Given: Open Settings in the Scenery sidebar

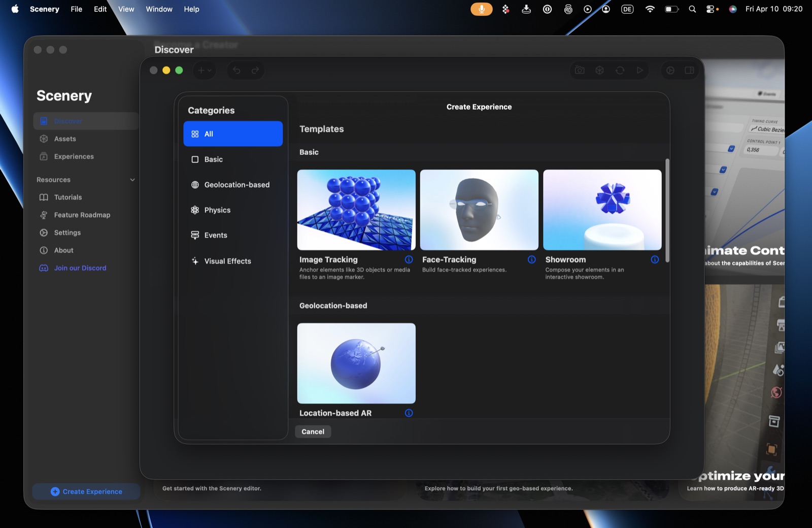Looking at the screenshot, I should pyautogui.click(x=86, y=233).
